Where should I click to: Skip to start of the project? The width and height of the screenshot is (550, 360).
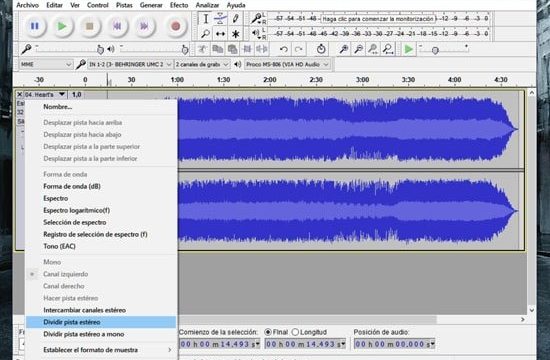(117, 26)
